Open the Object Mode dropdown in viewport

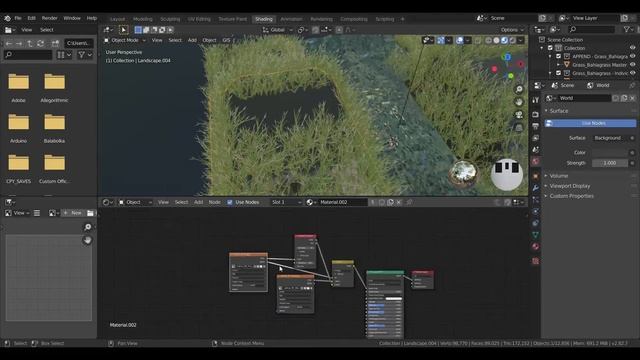124,40
